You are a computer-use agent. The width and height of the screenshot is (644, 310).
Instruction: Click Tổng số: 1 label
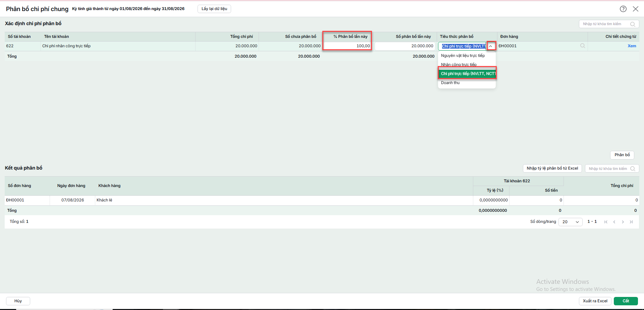pos(19,222)
